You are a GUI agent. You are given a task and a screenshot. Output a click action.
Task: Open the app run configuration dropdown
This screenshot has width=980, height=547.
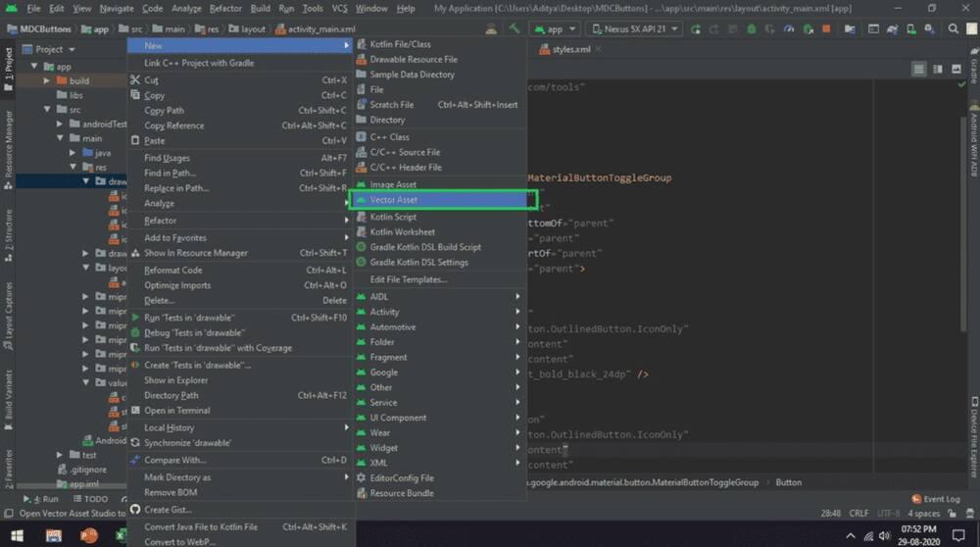(x=555, y=28)
